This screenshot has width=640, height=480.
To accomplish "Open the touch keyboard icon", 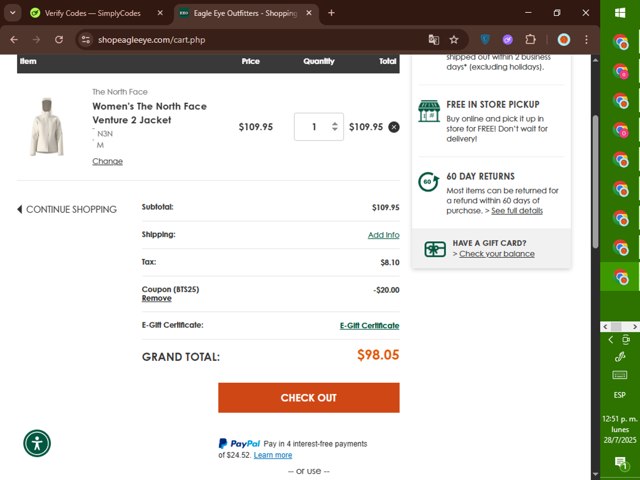I will coord(620,375).
